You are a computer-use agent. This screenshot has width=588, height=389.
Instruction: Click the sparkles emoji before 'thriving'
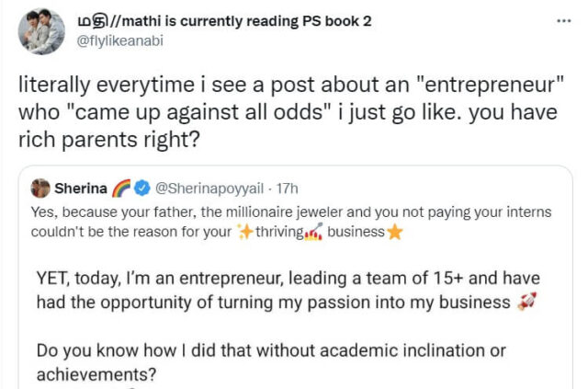click(x=244, y=232)
